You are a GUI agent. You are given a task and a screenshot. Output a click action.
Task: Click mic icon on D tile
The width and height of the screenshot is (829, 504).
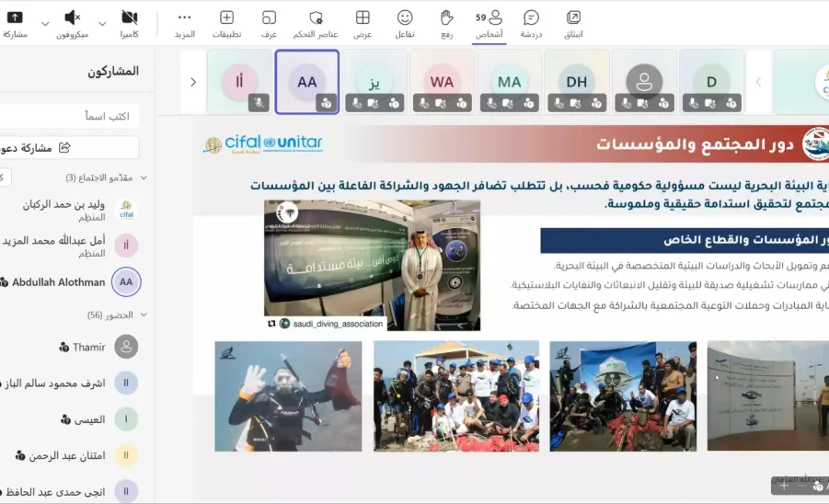pos(694,104)
